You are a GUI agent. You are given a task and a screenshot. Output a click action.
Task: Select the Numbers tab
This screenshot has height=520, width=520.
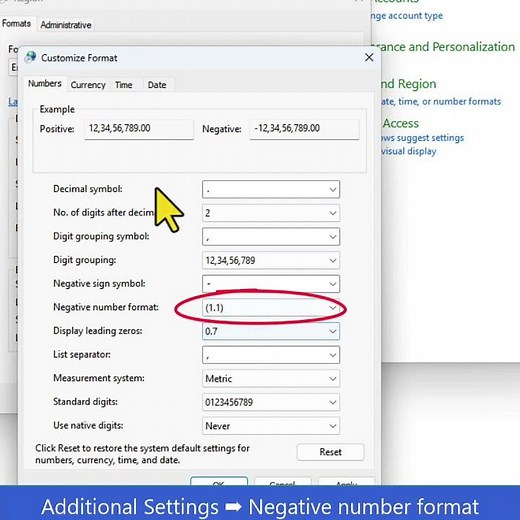45,83
